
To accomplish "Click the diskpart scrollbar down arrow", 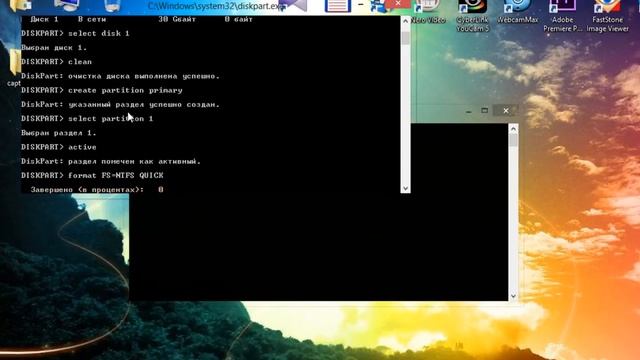I will (x=405, y=188).
